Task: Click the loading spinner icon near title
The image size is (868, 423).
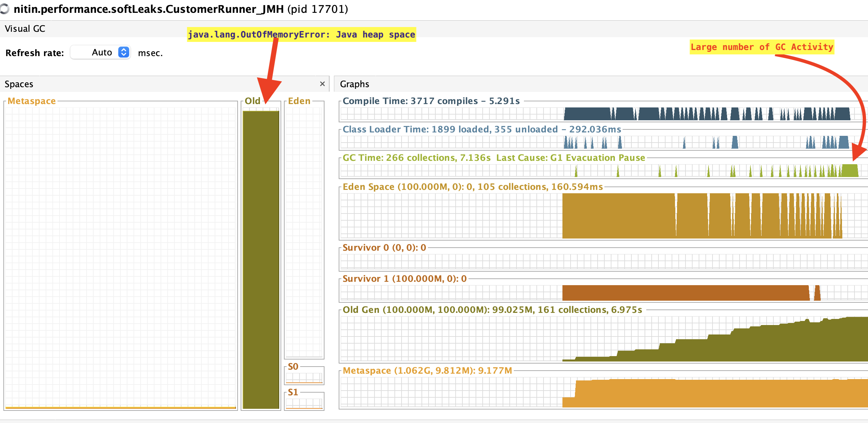Action: (5, 9)
